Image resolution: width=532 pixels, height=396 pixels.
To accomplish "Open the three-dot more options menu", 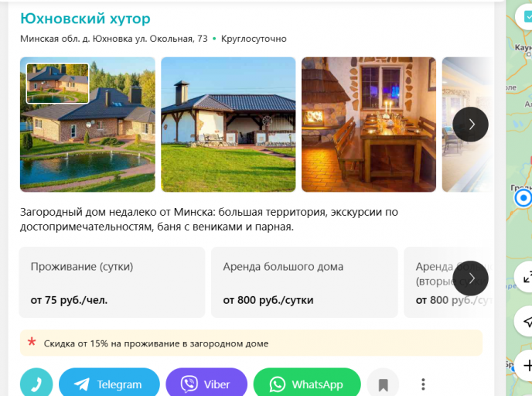I will click(423, 384).
